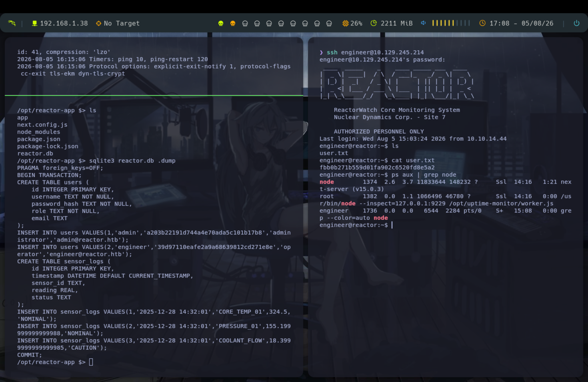Select the sixth workspace skull icon
The image size is (588, 382).
(x=281, y=23)
